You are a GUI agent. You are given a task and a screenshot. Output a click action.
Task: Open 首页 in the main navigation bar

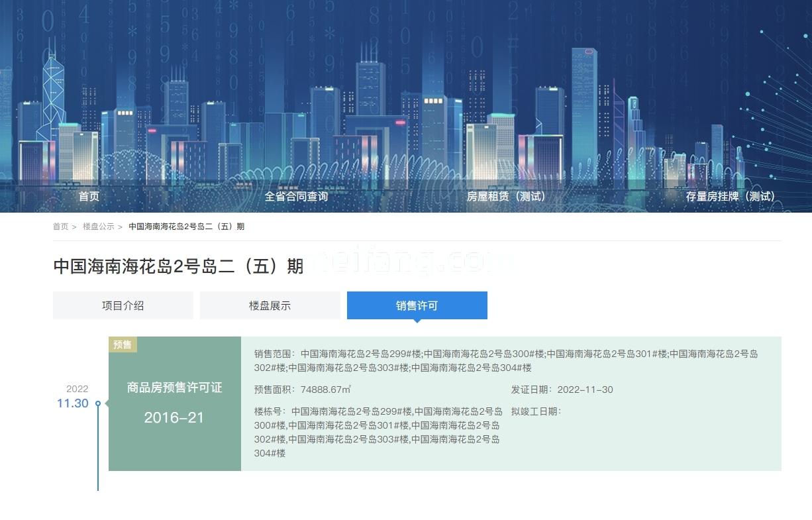click(89, 197)
